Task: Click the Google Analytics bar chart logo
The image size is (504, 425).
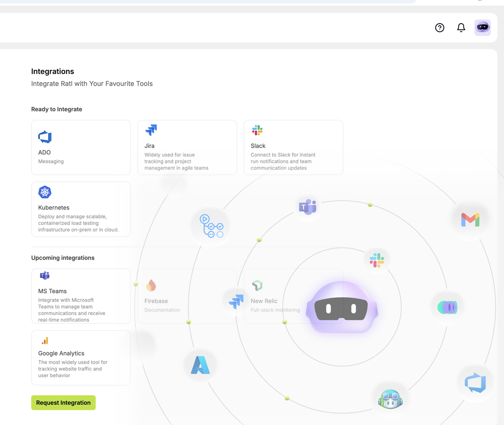Action: click(x=44, y=340)
